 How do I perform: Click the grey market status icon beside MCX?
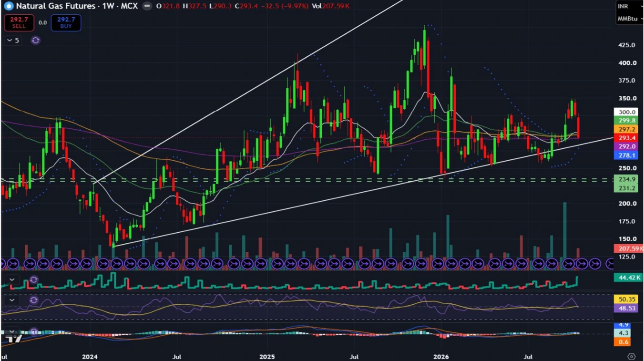(x=148, y=6)
